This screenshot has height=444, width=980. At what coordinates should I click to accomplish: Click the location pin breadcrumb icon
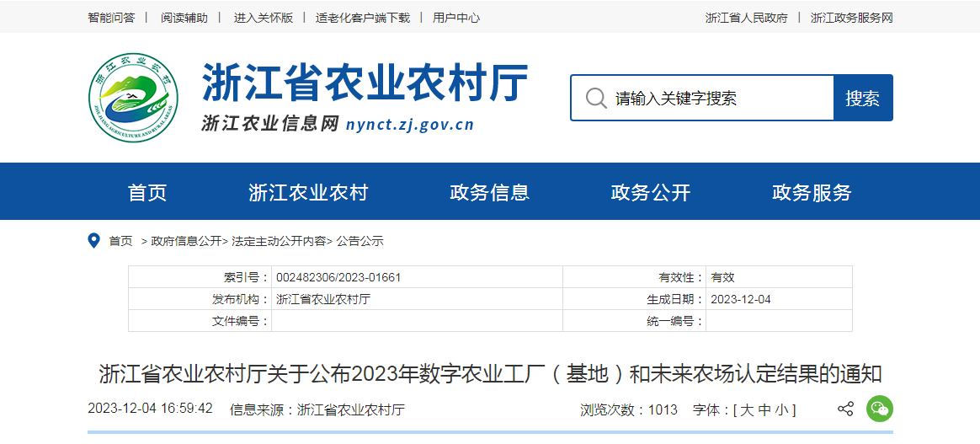(94, 241)
